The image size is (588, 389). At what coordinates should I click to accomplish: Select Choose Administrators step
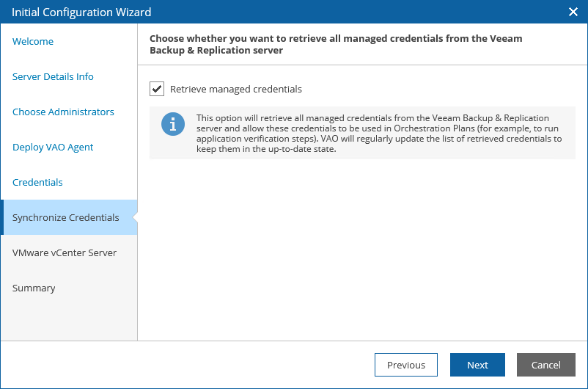pos(63,112)
